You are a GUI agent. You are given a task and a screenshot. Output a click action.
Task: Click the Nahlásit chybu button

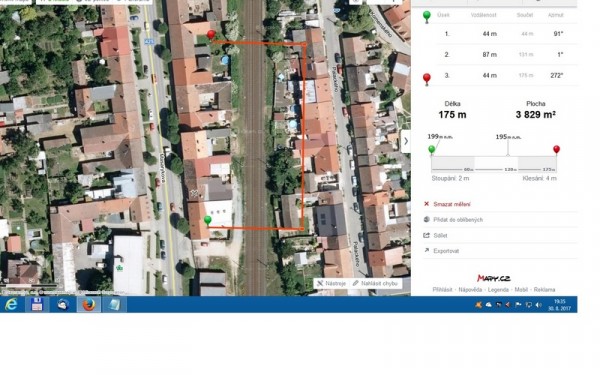pos(375,284)
